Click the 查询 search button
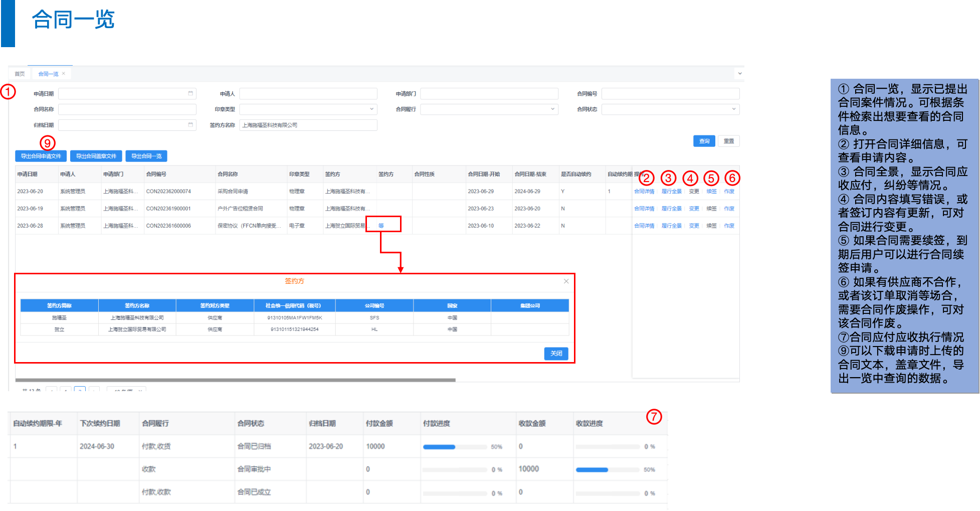The height and width of the screenshot is (511, 980). click(704, 141)
